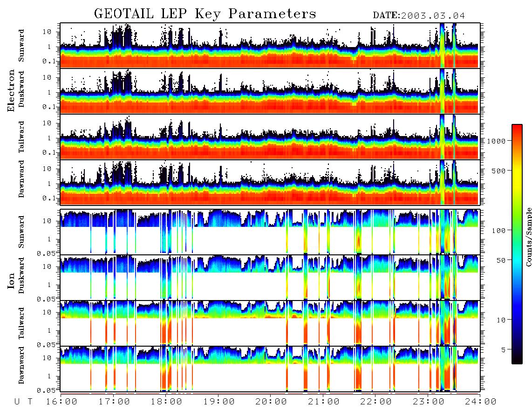The height and width of the screenshot is (410, 532).
Task: Click the Ion Tailward spectrogram panel
Action: (270, 323)
